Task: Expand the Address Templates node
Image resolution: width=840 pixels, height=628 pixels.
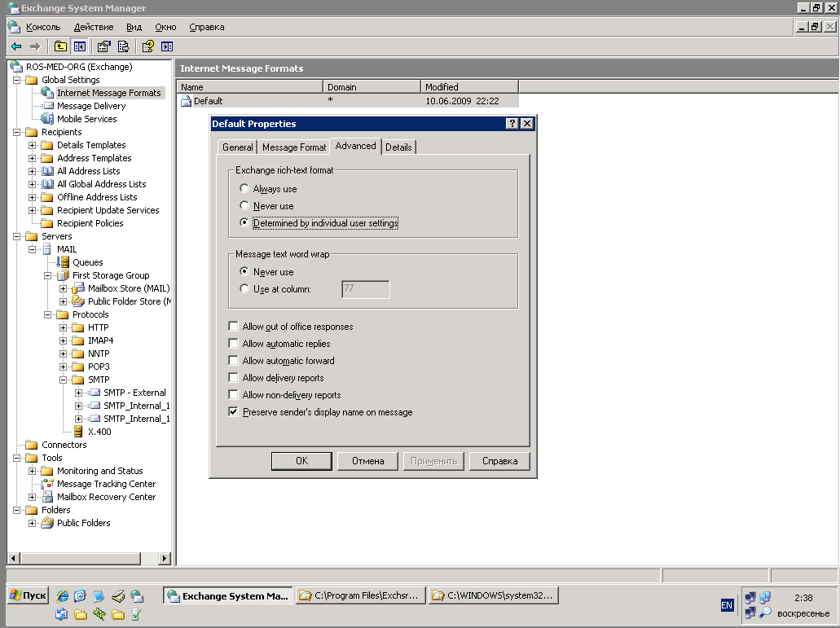Action: [32, 159]
